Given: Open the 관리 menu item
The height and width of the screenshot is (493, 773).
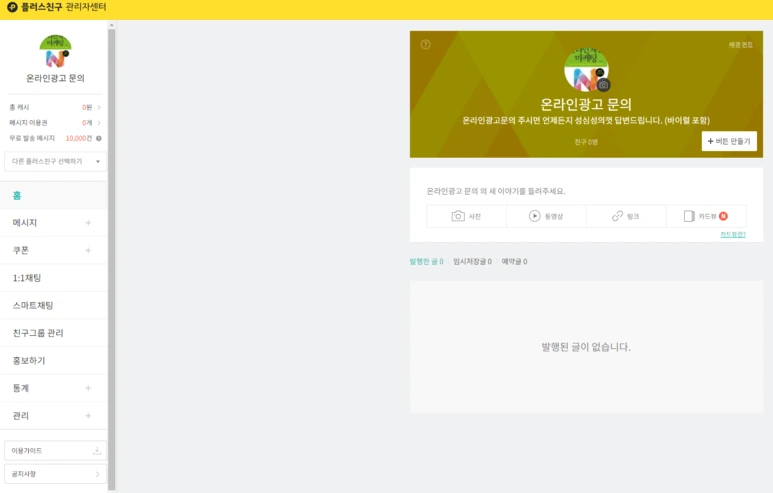Looking at the screenshot, I should coord(54,416).
